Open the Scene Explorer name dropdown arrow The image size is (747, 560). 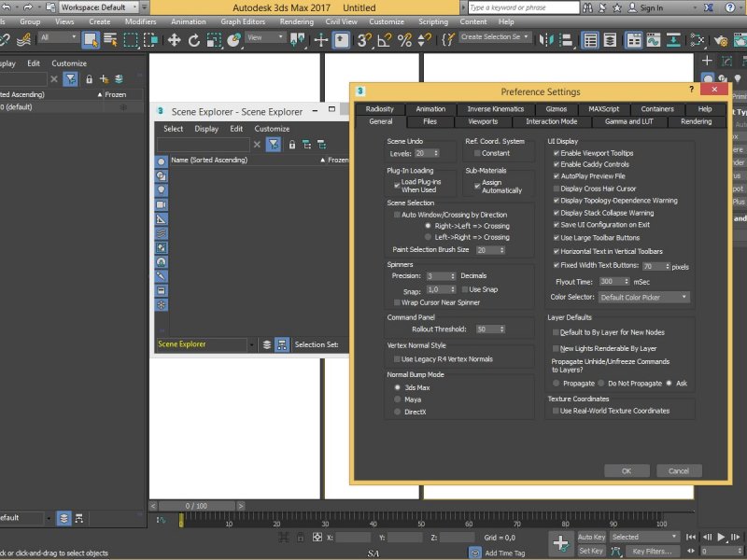[251, 344]
